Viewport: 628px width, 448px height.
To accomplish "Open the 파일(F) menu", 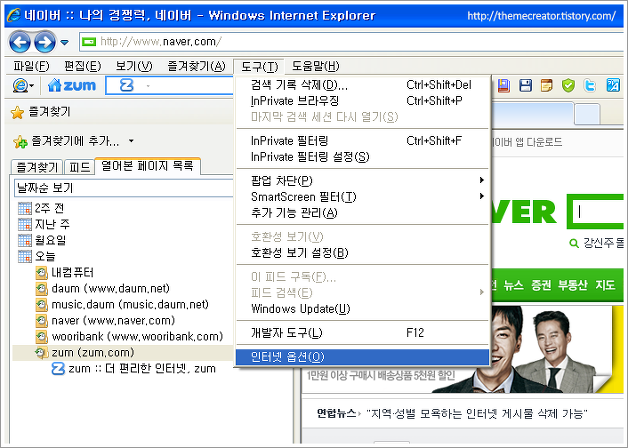I will coord(31,66).
